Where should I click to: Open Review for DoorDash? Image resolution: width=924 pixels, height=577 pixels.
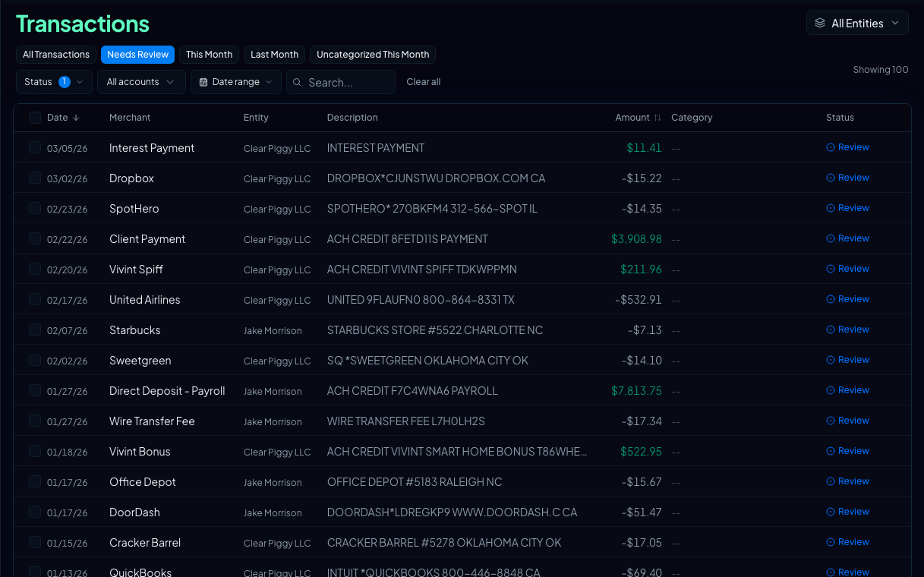[847, 512]
